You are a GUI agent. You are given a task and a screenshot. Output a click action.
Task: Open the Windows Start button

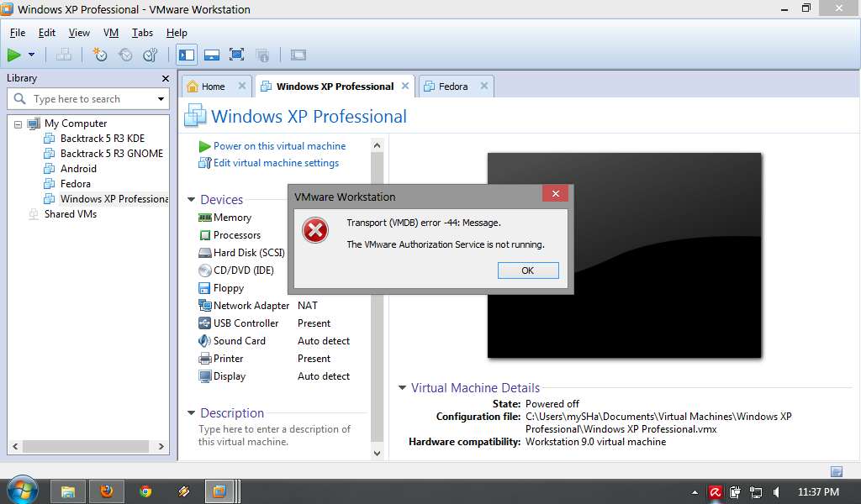(x=23, y=491)
